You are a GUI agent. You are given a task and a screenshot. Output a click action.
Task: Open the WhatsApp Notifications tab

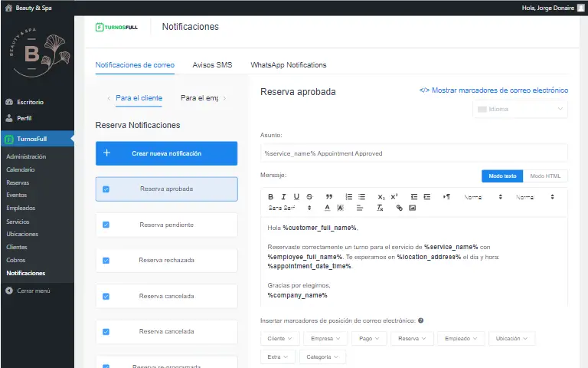click(289, 65)
